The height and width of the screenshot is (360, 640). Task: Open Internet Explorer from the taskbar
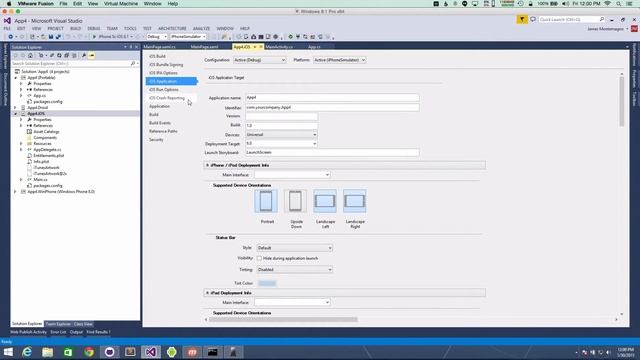point(27,352)
